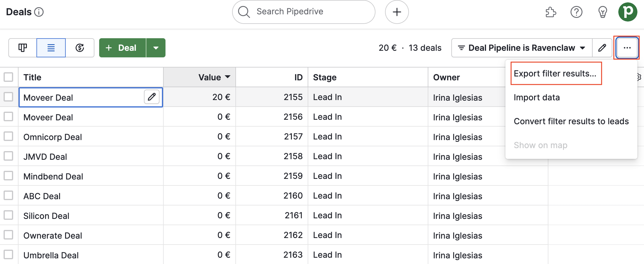Check the box for deal ID 2155
This screenshot has width=644, height=264.
pos(8,97)
